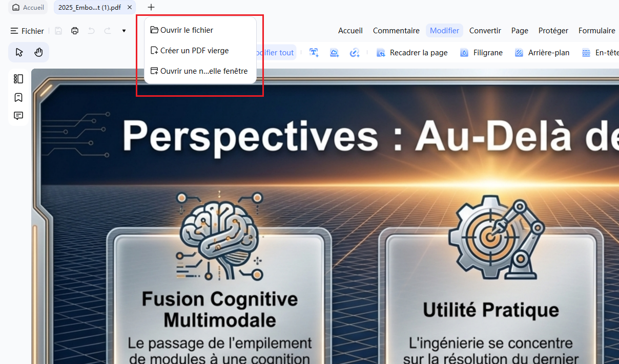Click the Fusion Cognitive Multimodale title
This screenshot has width=619, height=364.
220,310
